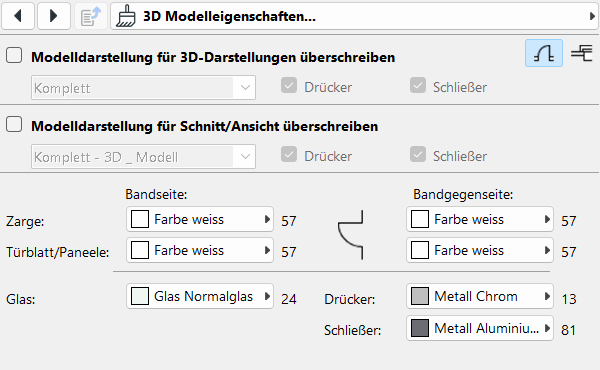Viewport: 600px width, 370px height.
Task: Toggle the Drücker checkbox under 3D-Darstellungen
Action: pos(289,85)
